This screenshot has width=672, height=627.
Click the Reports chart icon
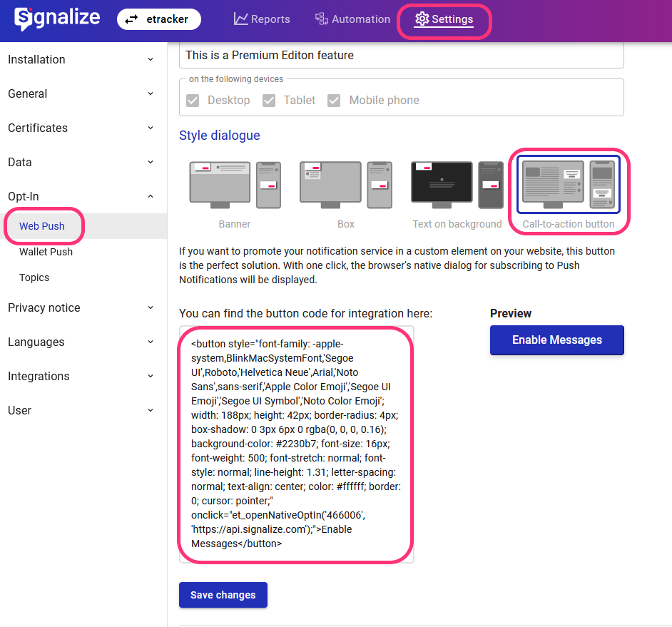click(241, 19)
